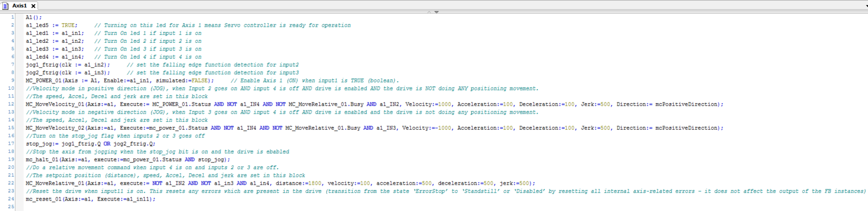Click the document icon on the Axis1 tab
Screen dimensions: 868x211
(6, 5)
